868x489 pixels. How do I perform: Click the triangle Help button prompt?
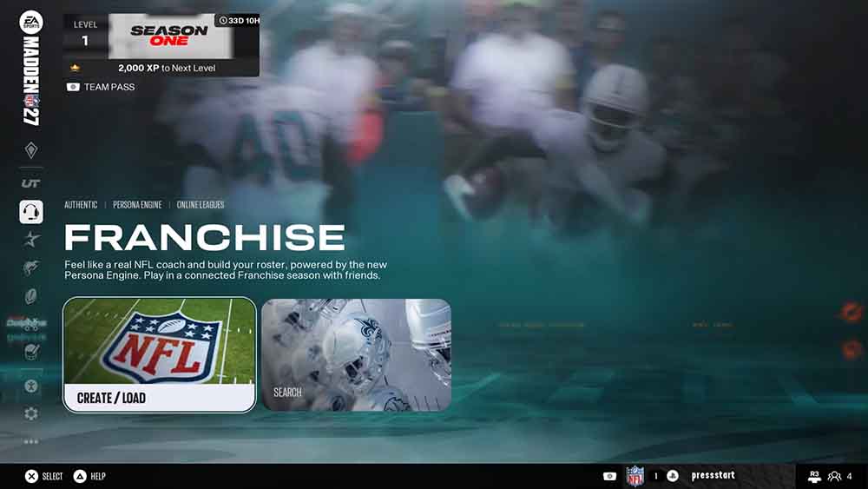click(x=80, y=476)
